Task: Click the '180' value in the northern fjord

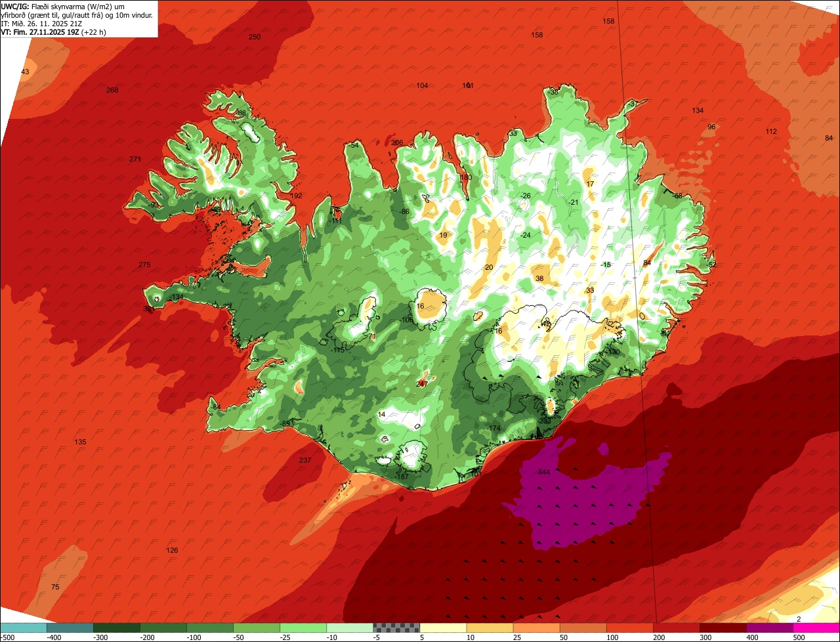Action: click(466, 177)
